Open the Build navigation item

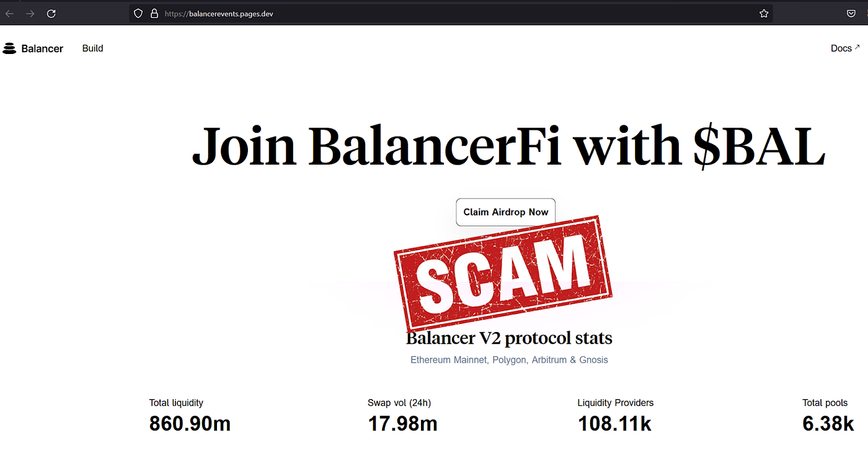(92, 48)
